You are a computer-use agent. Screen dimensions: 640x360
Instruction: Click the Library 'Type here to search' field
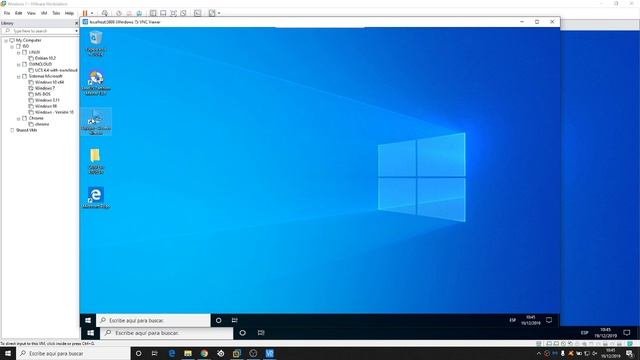pyautogui.click(x=40, y=31)
